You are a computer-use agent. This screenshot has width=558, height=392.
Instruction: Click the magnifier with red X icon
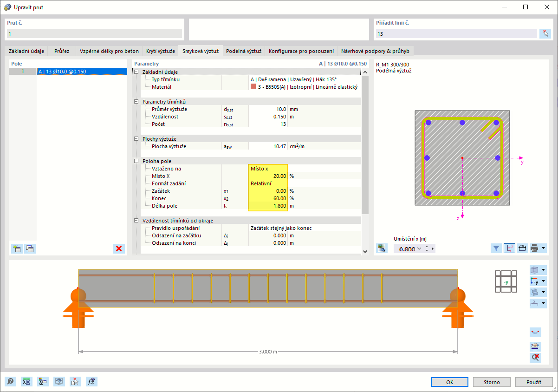coord(535,358)
